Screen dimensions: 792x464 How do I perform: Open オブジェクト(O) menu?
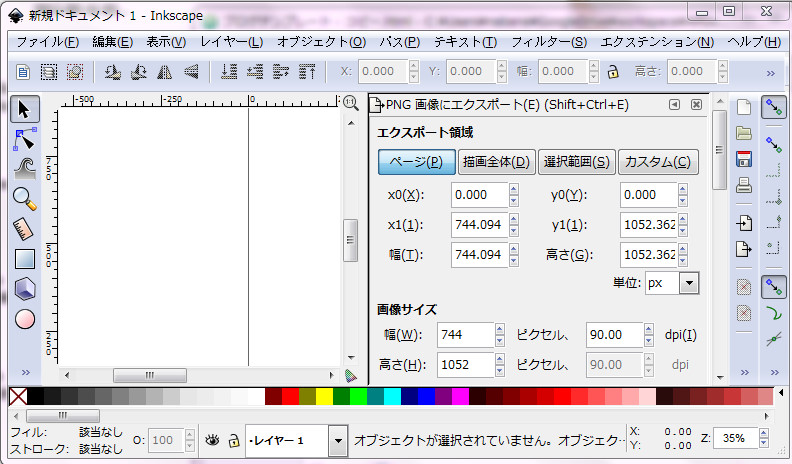(321, 42)
